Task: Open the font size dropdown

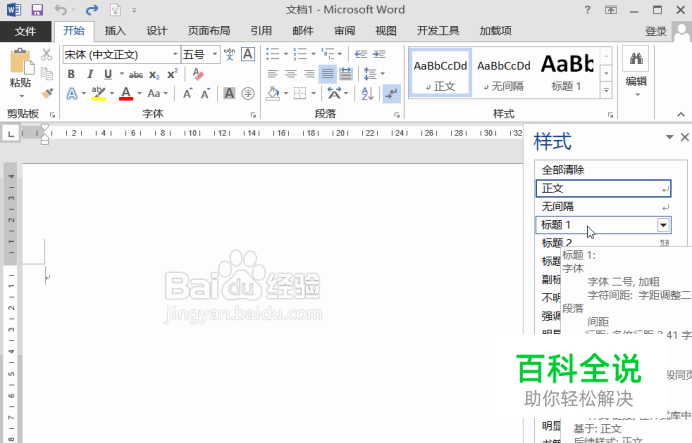Action: tap(215, 54)
